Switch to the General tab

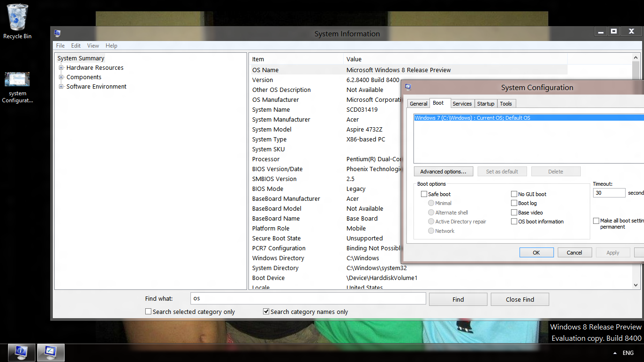point(419,104)
